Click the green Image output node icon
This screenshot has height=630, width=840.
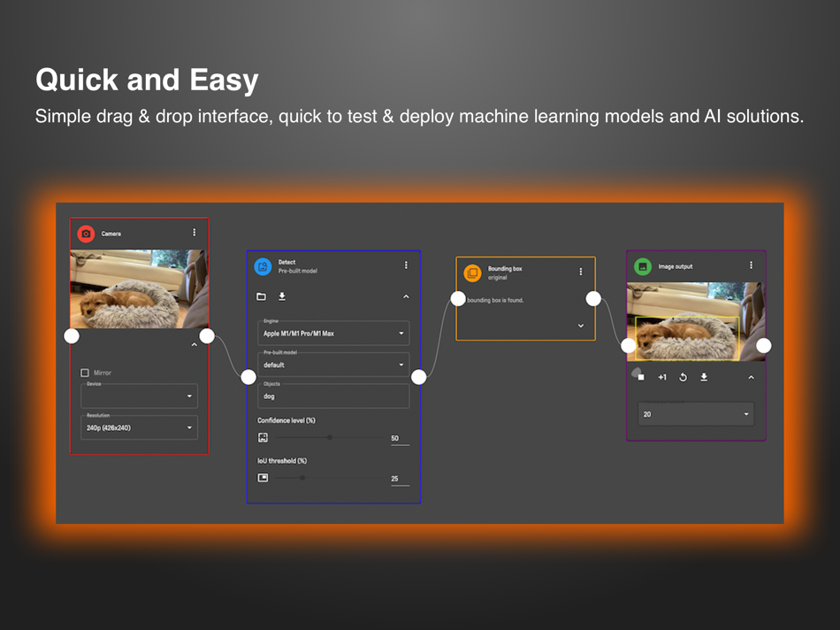pos(643,266)
